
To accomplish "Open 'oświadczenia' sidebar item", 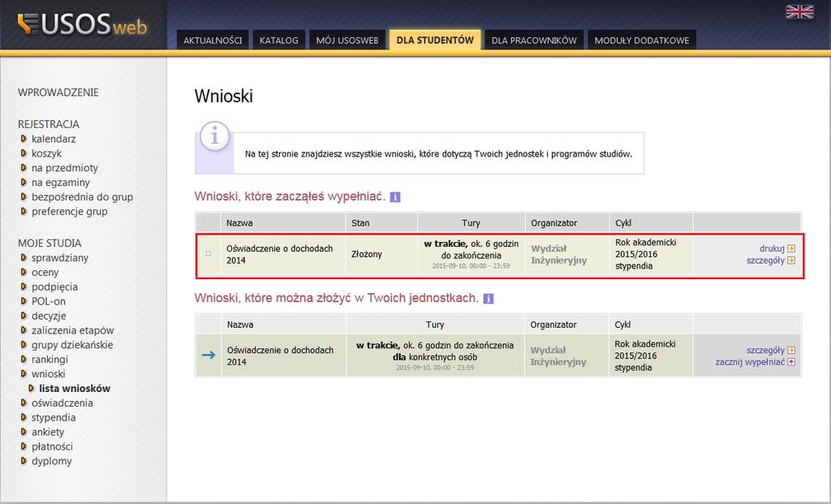I will (x=62, y=403).
